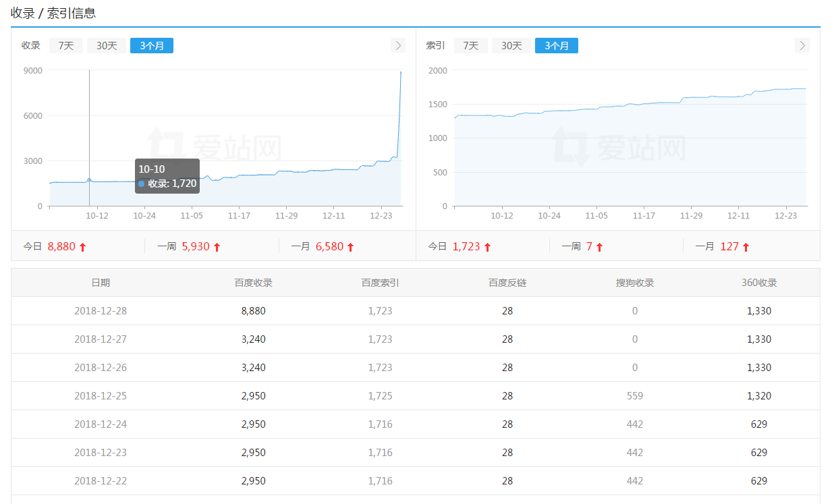Click 百度收录 column header
The image size is (834, 504).
pyautogui.click(x=254, y=283)
